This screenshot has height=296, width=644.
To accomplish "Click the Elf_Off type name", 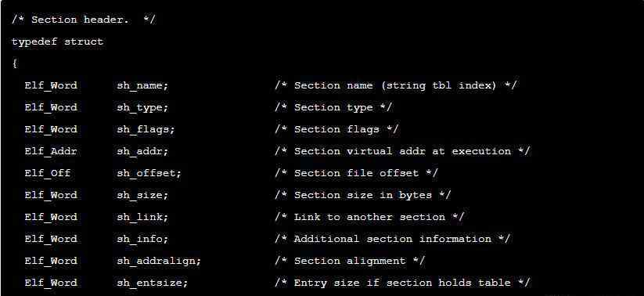I will point(47,174).
